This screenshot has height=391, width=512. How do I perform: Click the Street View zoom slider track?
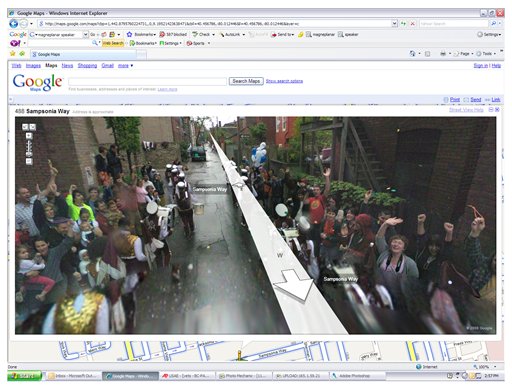pos(29,148)
